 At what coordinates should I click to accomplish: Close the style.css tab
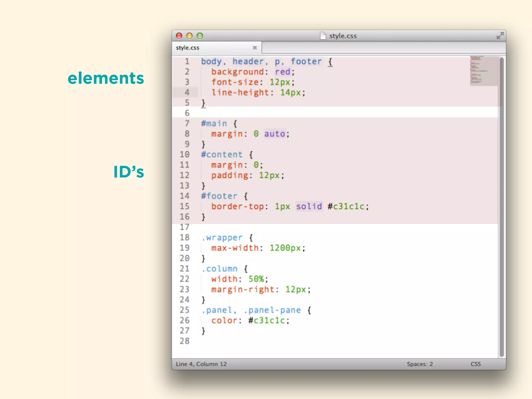pyautogui.click(x=255, y=48)
